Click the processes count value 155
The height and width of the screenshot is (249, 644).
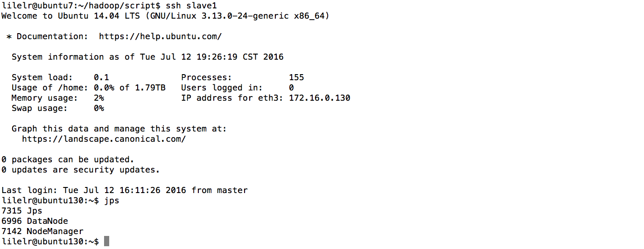296,77
